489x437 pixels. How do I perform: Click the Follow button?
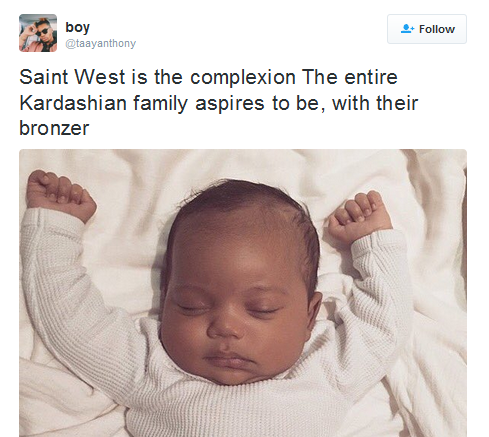(x=427, y=29)
